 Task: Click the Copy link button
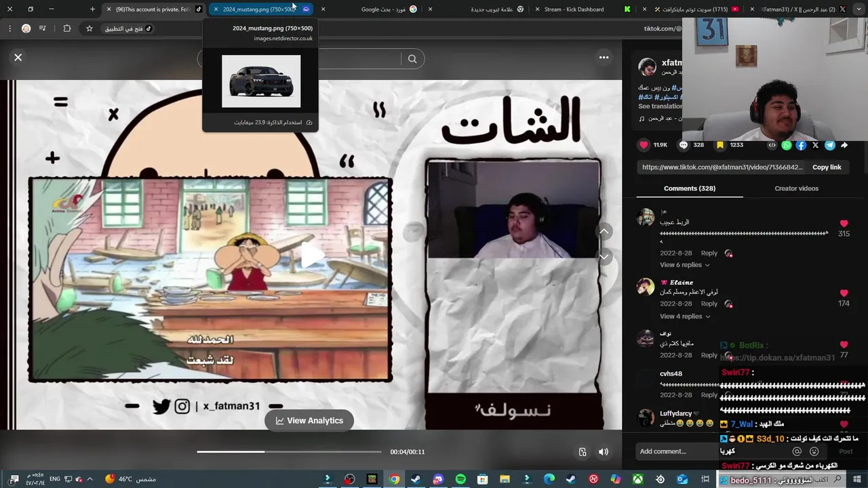827,167
